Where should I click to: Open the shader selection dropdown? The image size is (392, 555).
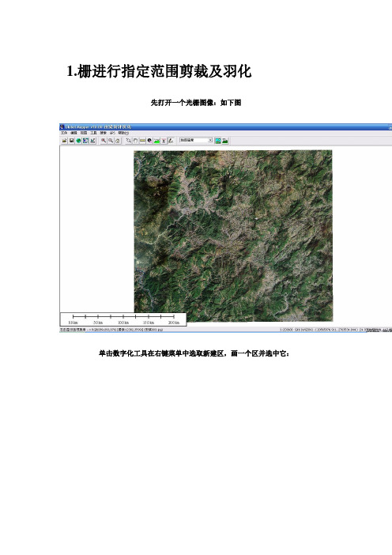coord(196,140)
